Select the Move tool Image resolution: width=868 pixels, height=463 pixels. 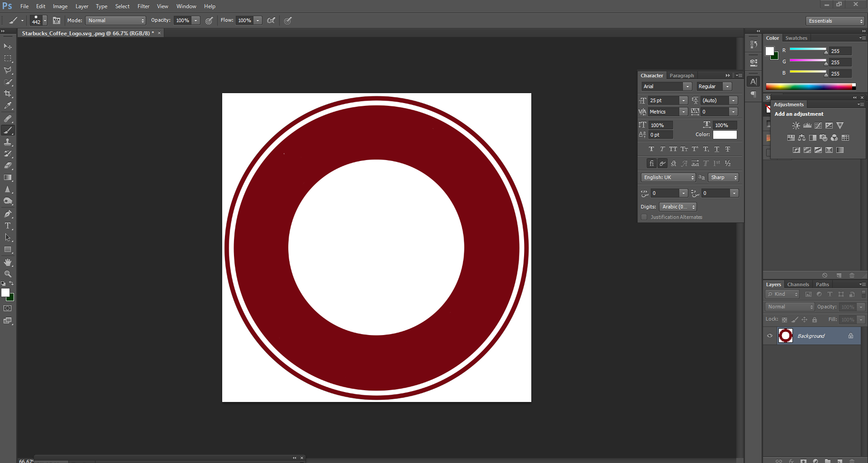[x=8, y=47]
